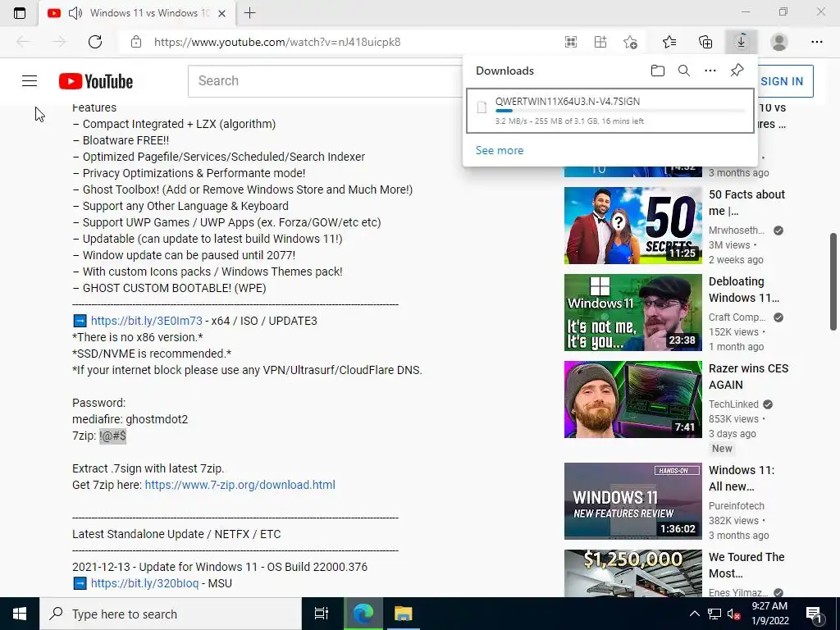View site information lock icon
The height and width of the screenshot is (630, 840).
pyautogui.click(x=136, y=42)
